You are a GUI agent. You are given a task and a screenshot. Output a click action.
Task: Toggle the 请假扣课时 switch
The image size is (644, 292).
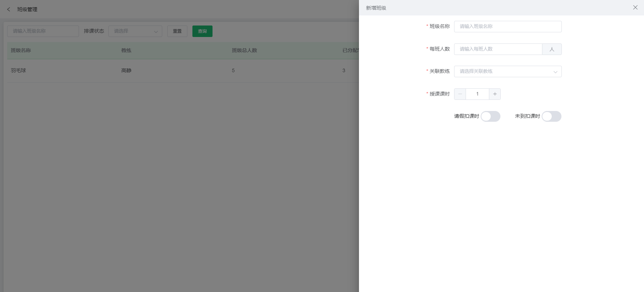click(490, 116)
